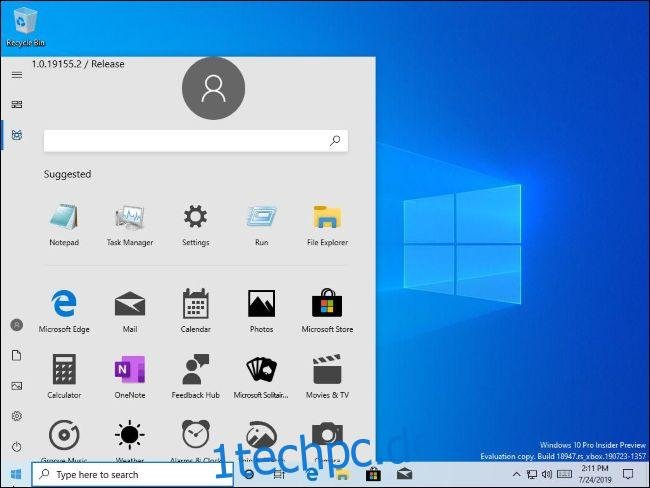The height and width of the screenshot is (488, 650).
Task: Expand the Start menu hamburger navigation
Action: tap(17, 75)
